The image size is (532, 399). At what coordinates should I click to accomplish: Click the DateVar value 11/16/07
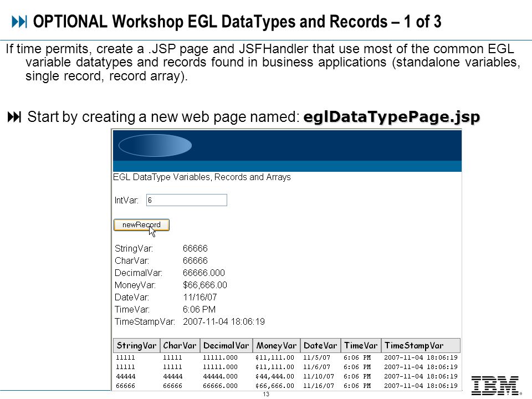[x=200, y=297]
